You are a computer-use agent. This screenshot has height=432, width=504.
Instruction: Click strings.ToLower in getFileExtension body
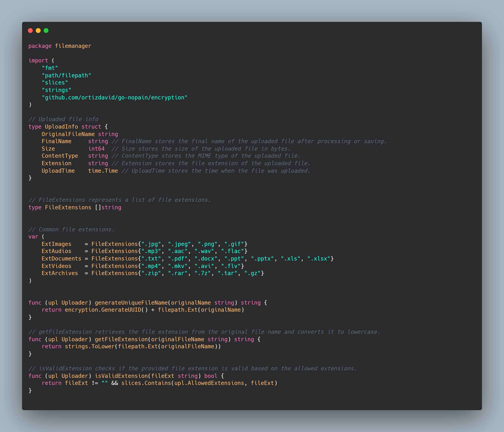90,346
